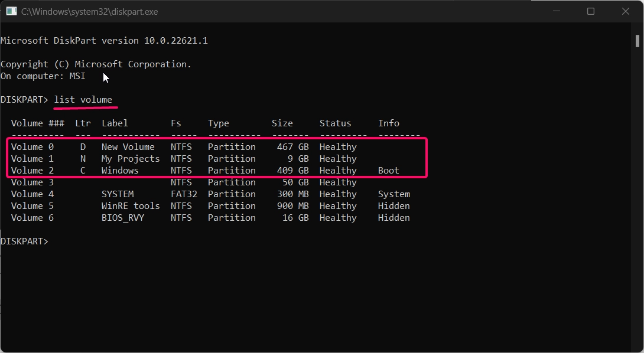Click the 'SYSTEM' volume label

(118, 194)
